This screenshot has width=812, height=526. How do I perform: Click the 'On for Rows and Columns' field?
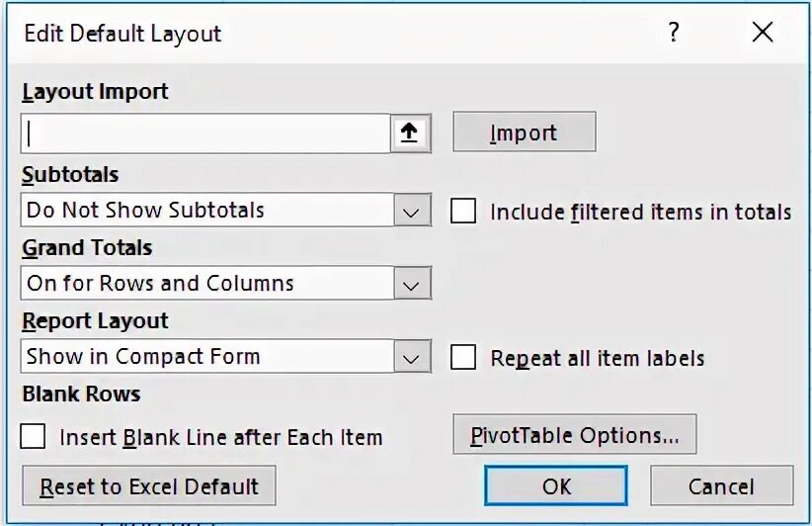coord(207,283)
